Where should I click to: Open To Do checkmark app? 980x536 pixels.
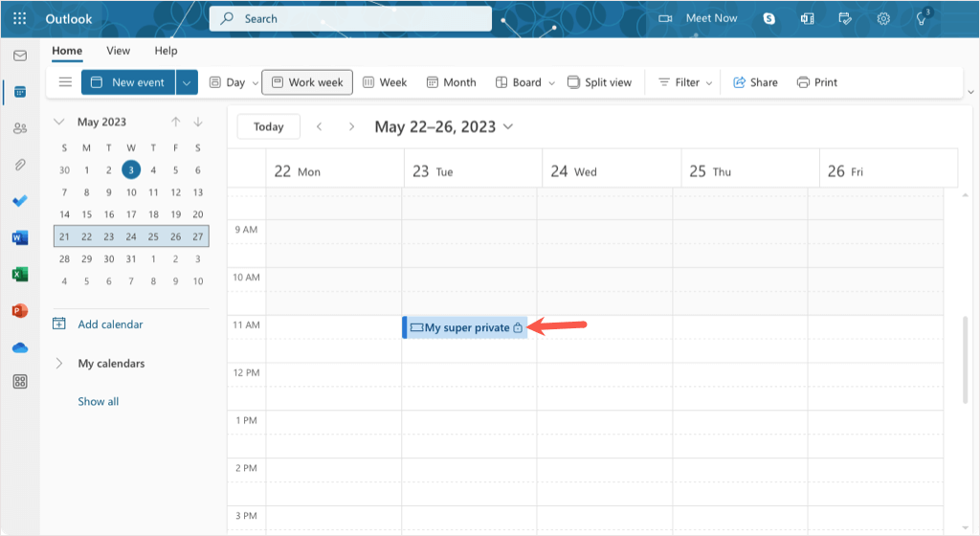click(x=20, y=201)
